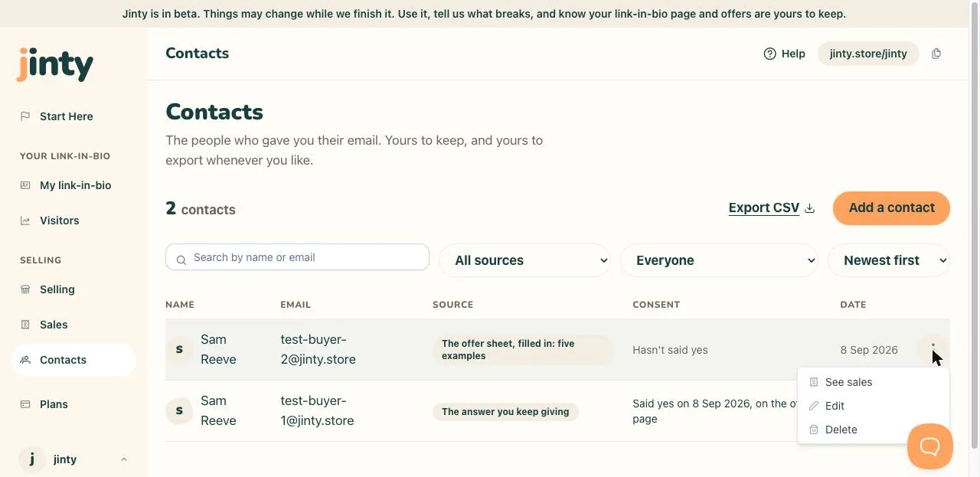Click the avatar for test-buyer-2 row

pos(179,349)
